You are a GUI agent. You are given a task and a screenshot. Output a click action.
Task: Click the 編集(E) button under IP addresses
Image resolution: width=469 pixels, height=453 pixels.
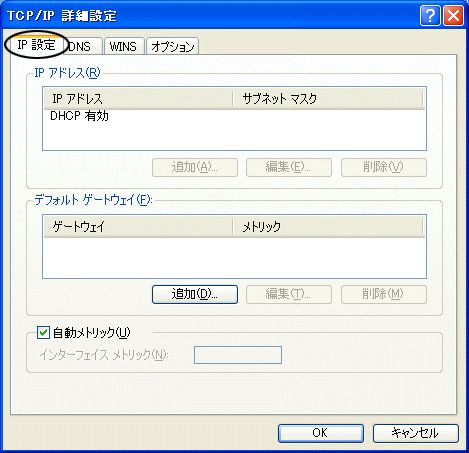point(289,167)
